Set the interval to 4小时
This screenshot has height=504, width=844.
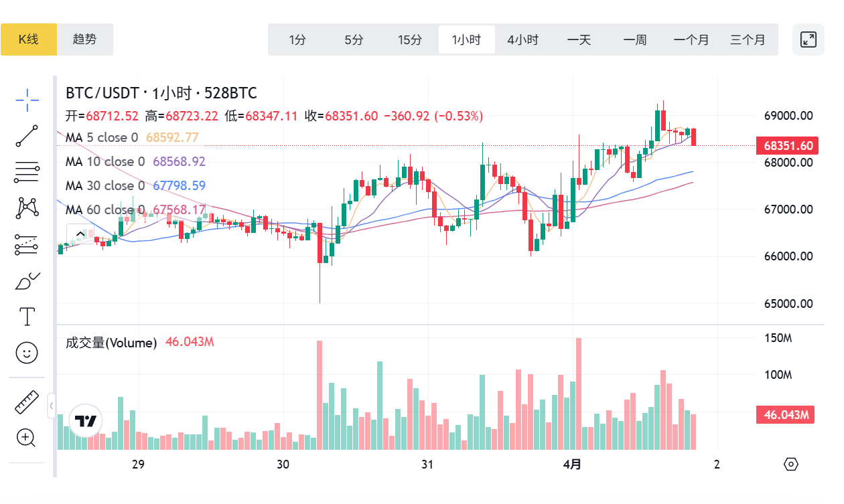[x=522, y=39]
